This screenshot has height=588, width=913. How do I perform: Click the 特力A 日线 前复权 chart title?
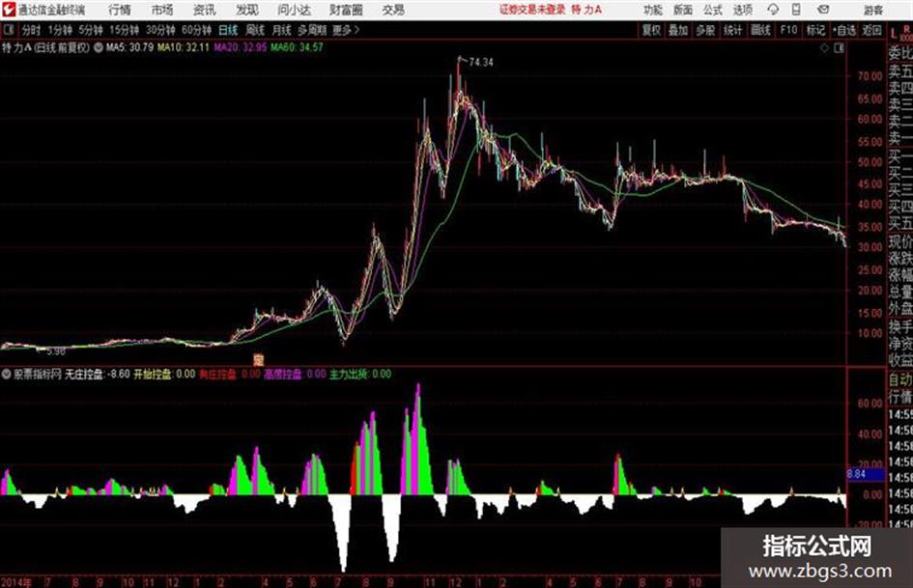[46, 47]
